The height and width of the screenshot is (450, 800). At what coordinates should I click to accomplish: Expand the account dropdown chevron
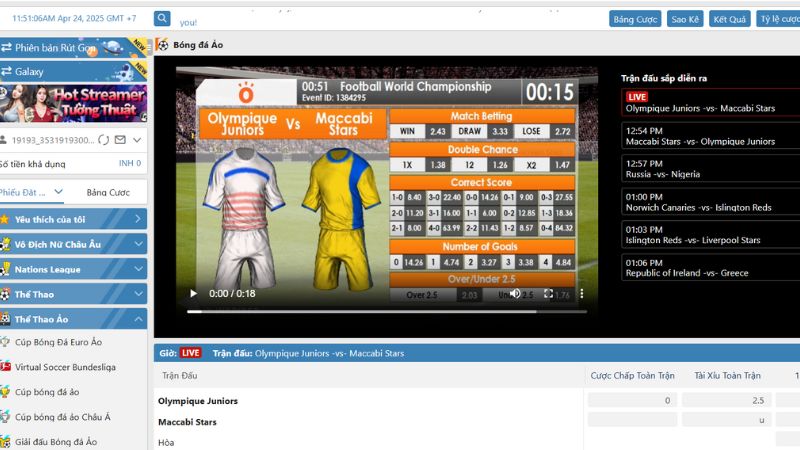[137, 140]
